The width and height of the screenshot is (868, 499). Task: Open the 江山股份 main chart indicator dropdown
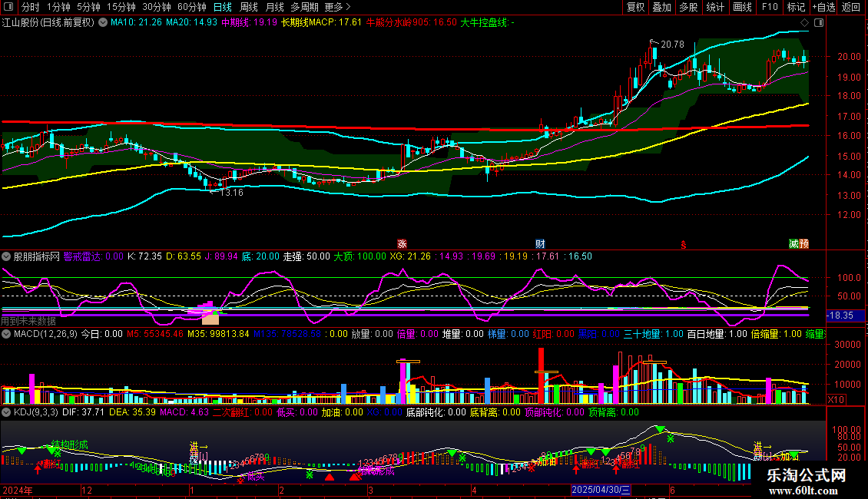104,23
